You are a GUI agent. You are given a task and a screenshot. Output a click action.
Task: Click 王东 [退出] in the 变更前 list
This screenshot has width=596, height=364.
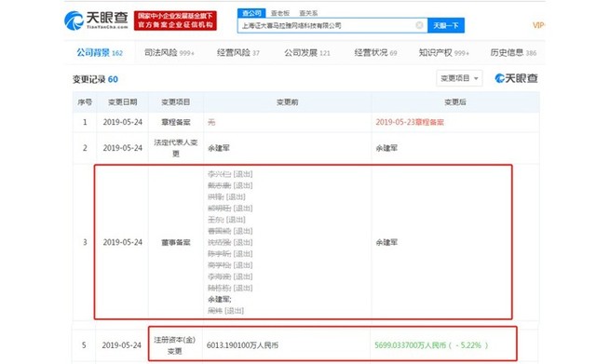(x=226, y=220)
